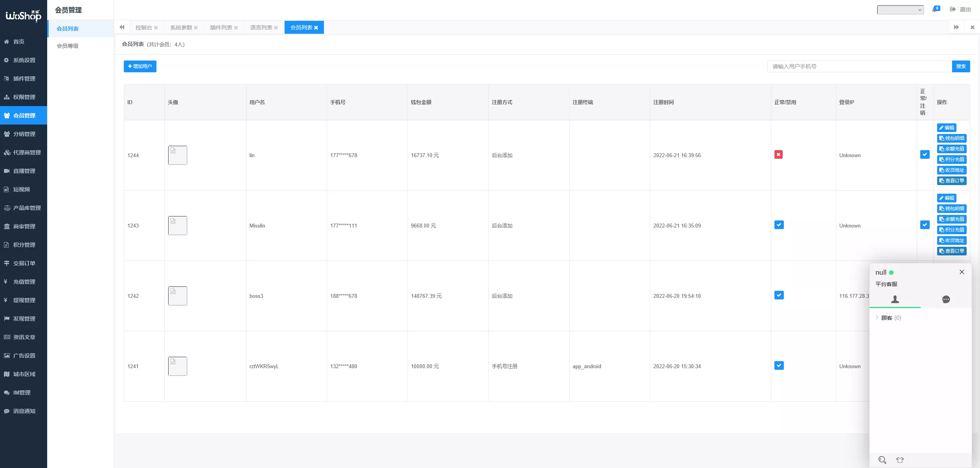Image resolution: width=980 pixels, height=468 pixels.
Task: Open the dropdown selector in top header
Action: [x=900, y=10]
